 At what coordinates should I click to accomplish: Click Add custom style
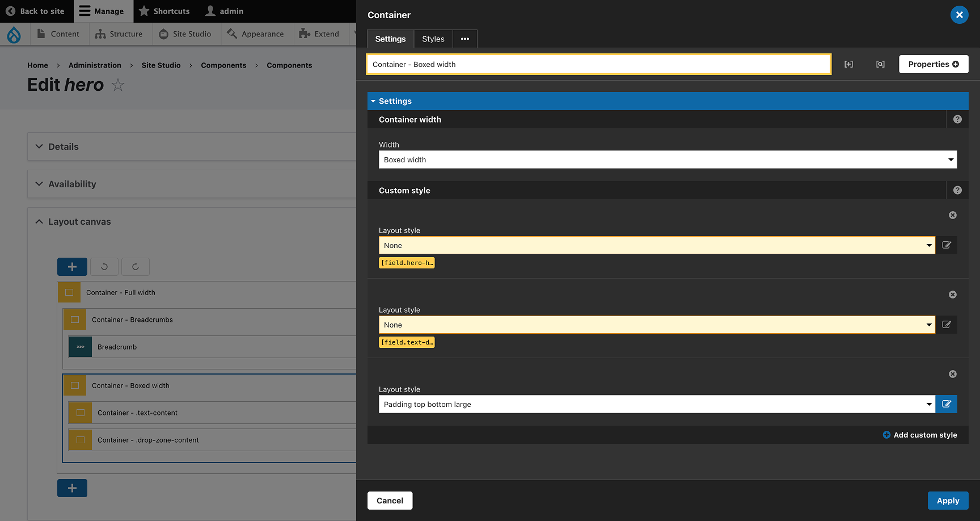coord(920,435)
